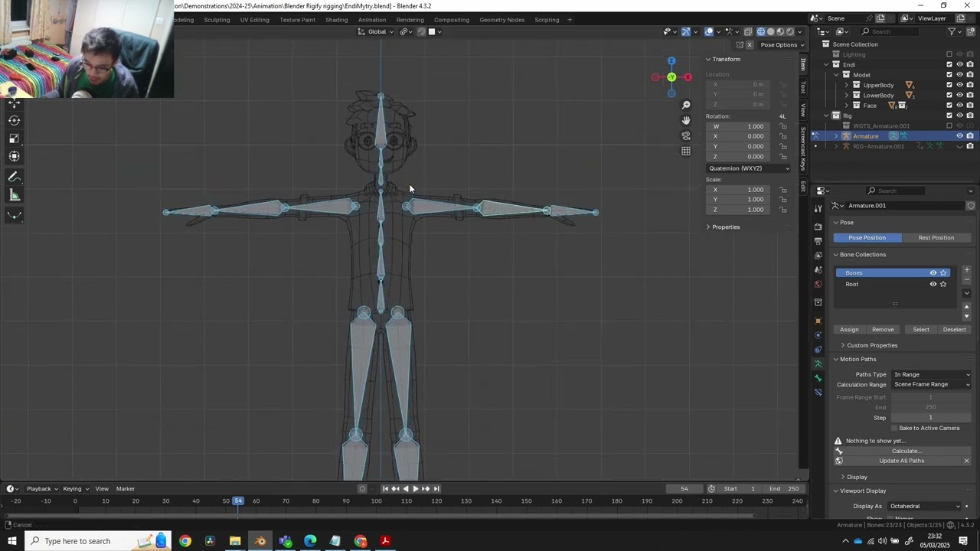Open the Blender app in Windows taskbar
This screenshot has width=980, height=551.
(x=260, y=541)
